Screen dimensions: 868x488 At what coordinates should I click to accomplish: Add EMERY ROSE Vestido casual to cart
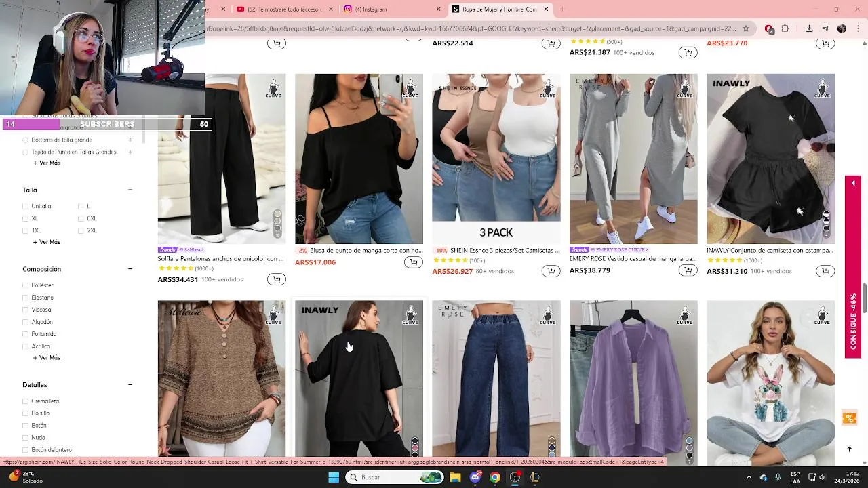(688, 270)
